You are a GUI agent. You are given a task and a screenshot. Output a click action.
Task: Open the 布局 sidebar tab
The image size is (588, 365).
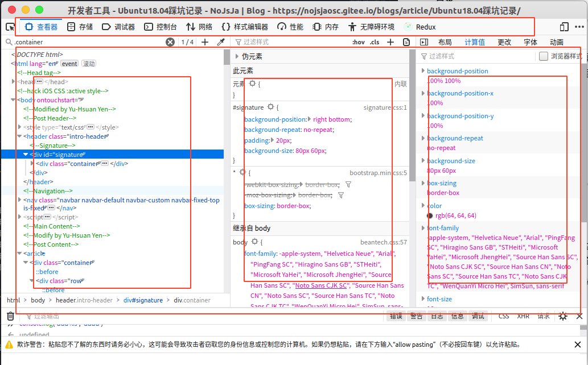point(445,42)
